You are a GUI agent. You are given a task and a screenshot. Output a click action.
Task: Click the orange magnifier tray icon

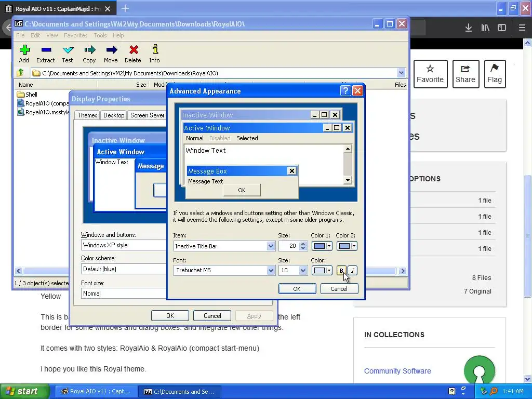(x=494, y=391)
